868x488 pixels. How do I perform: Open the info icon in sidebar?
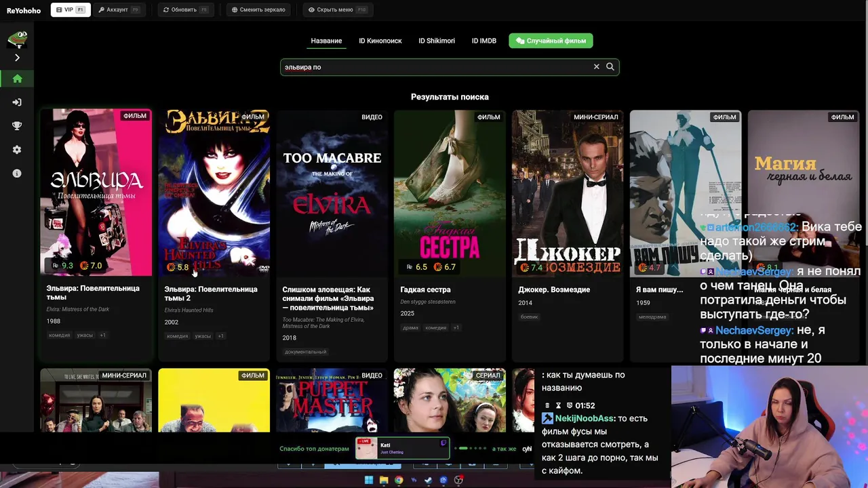17,174
